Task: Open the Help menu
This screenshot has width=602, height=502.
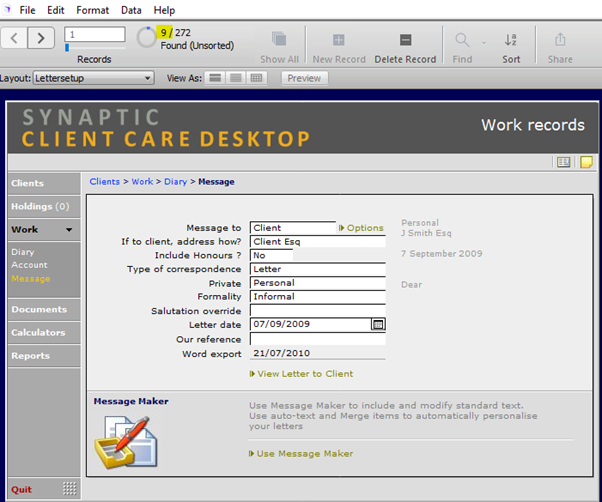Action: tap(164, 10)
